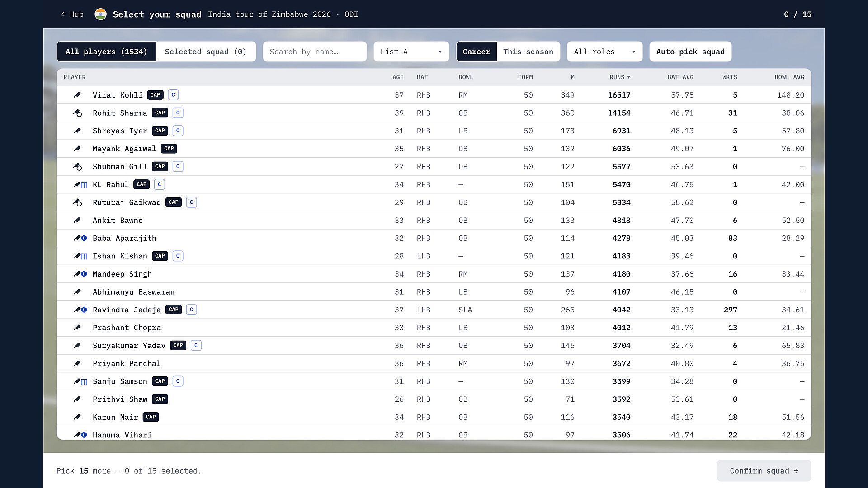
Task: Sort by the BAT column header
Action: click(422, 77)
